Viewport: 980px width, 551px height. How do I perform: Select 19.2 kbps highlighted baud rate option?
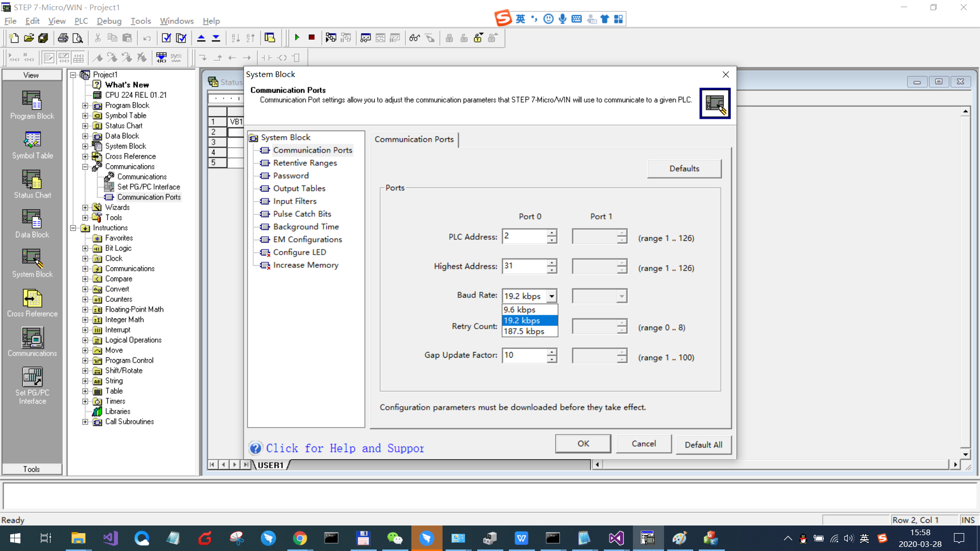[530, 320]
